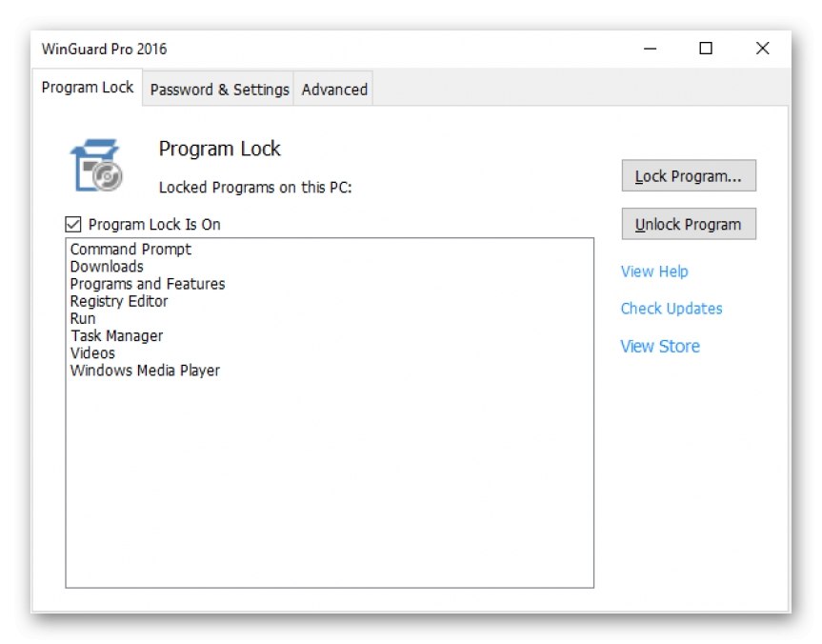Click the Program Lock box icon
822x644 pixels.
click(96, 165)
